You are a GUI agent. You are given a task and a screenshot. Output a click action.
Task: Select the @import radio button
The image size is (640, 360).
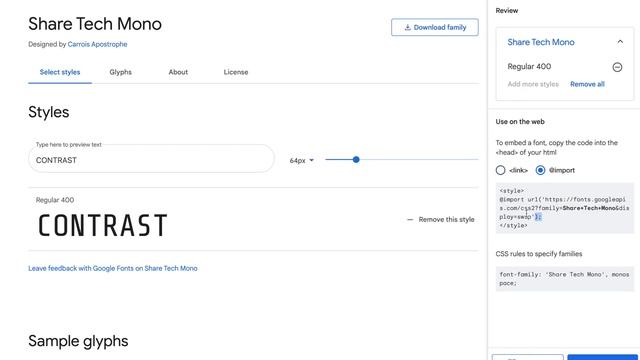coord(540,170)
